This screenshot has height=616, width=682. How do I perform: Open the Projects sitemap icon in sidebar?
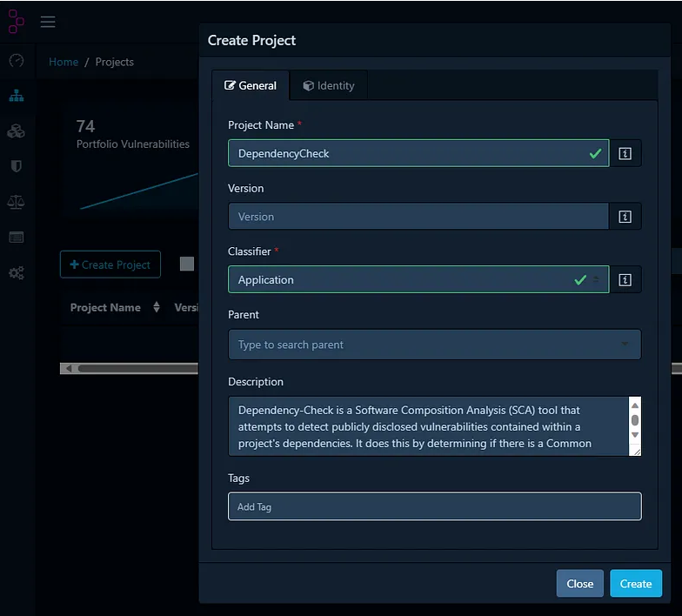(17, 96)
